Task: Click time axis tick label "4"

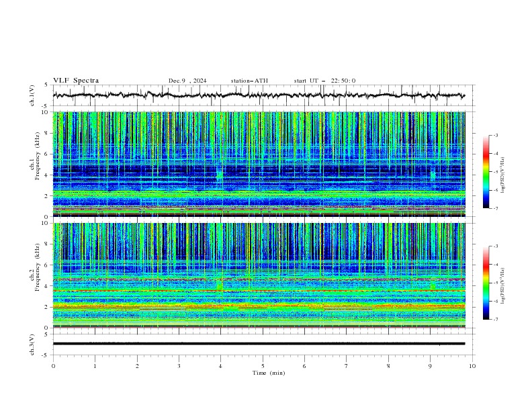Action: tap(221, 366)
